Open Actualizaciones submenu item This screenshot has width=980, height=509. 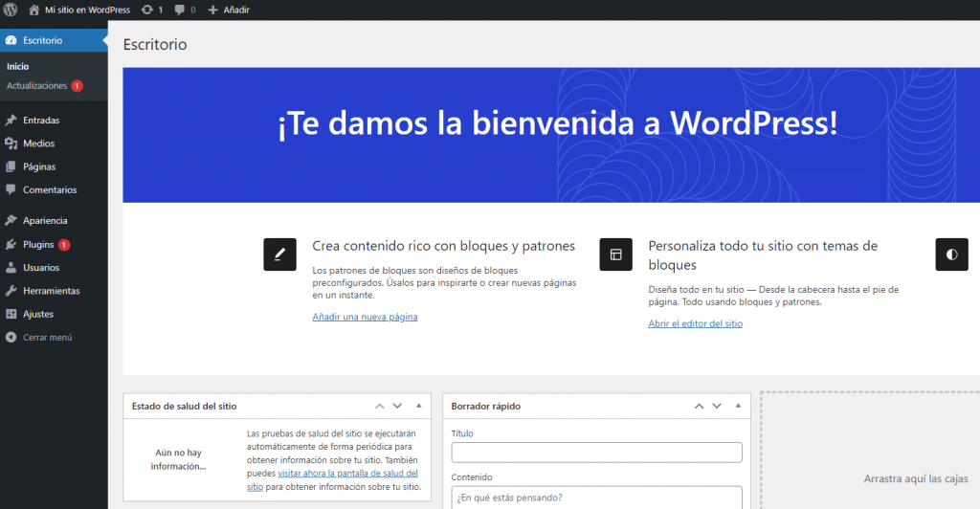pos(37,85)
